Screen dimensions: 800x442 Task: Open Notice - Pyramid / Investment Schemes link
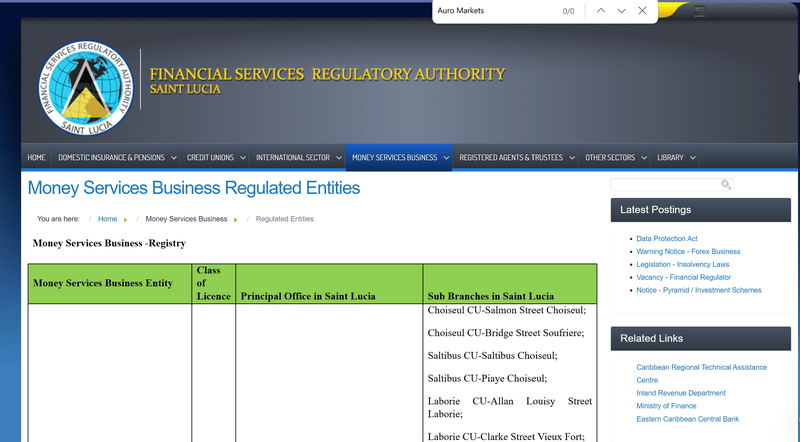(698, 290)
